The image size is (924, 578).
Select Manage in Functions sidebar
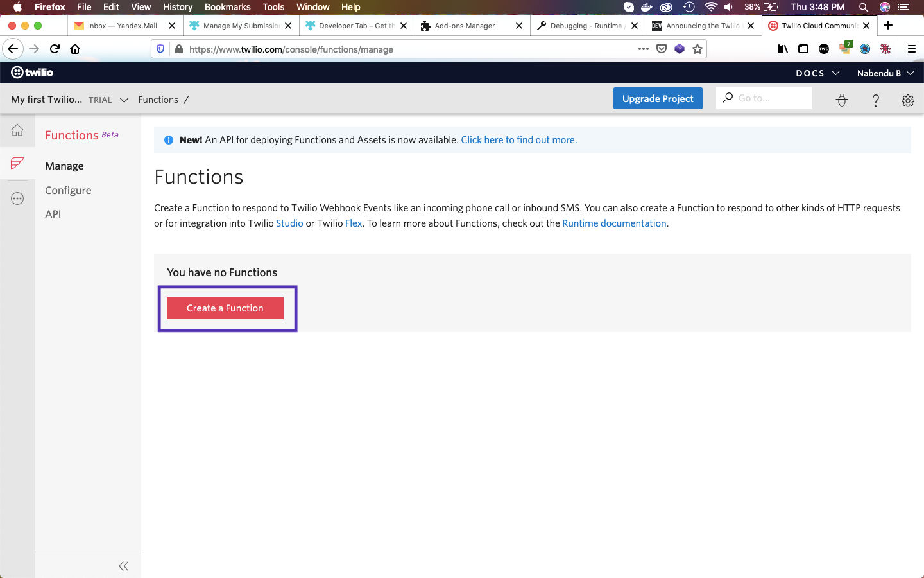point(64,166)
